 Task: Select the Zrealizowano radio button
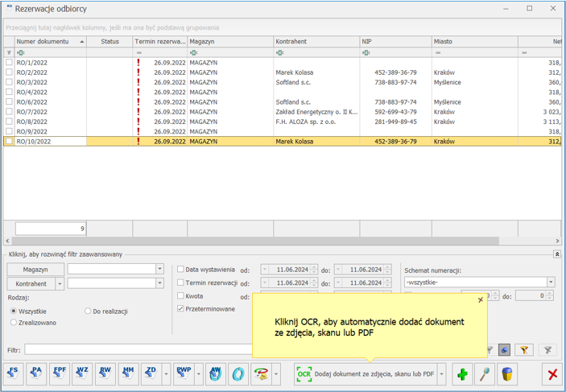coord(14,322)
